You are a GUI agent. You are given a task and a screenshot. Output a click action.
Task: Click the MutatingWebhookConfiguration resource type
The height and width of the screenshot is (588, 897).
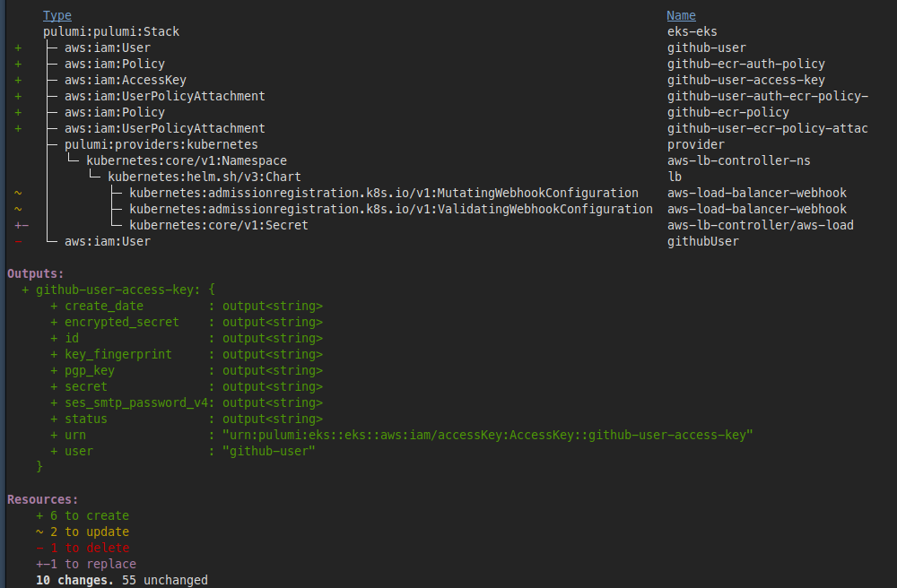tap(384, 193)
